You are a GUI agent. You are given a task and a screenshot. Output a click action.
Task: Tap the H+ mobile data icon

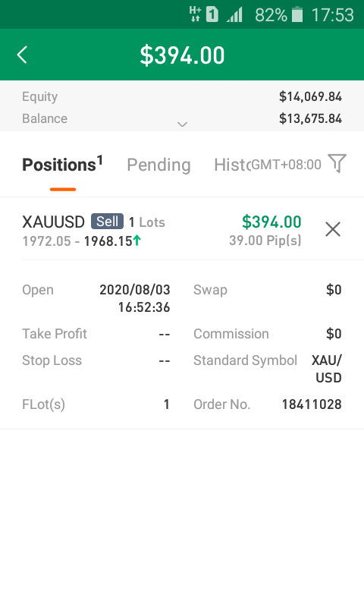(195, 14)
